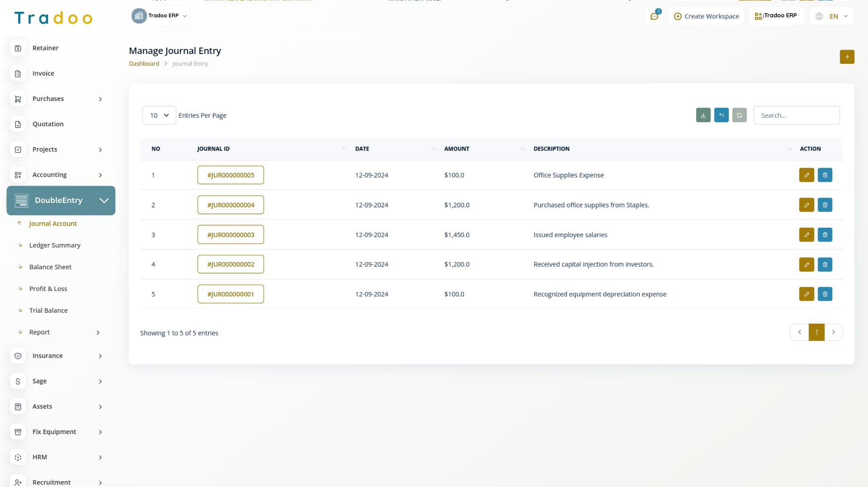The width and height of the screenshot is (868, 487).
Task: Click the "Office Supplies Expense" description cell
Action: pyautogui.click(x=568, y=175)
